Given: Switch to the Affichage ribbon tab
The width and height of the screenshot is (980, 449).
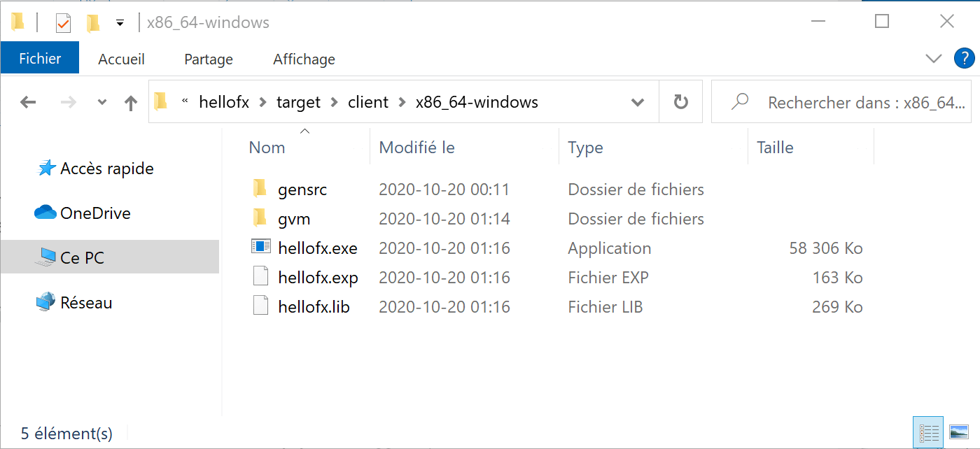Looking at the screenshot, I should pos(303,59).
